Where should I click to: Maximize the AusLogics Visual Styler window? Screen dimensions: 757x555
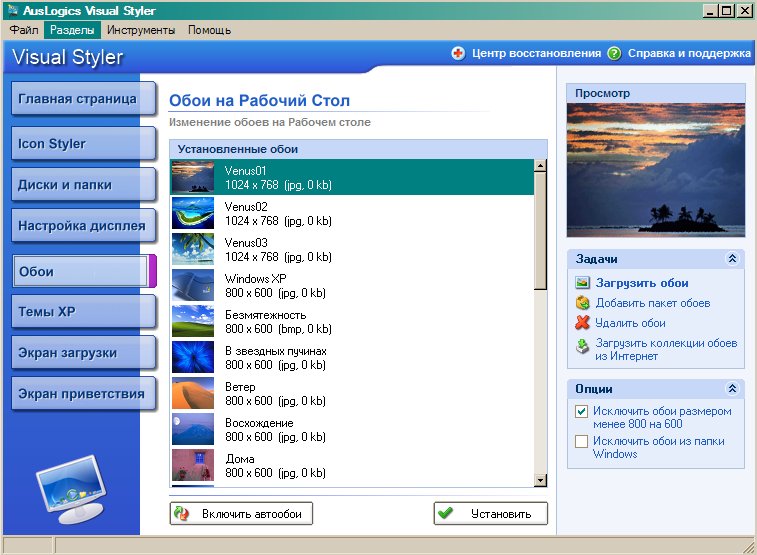[727, 11]
